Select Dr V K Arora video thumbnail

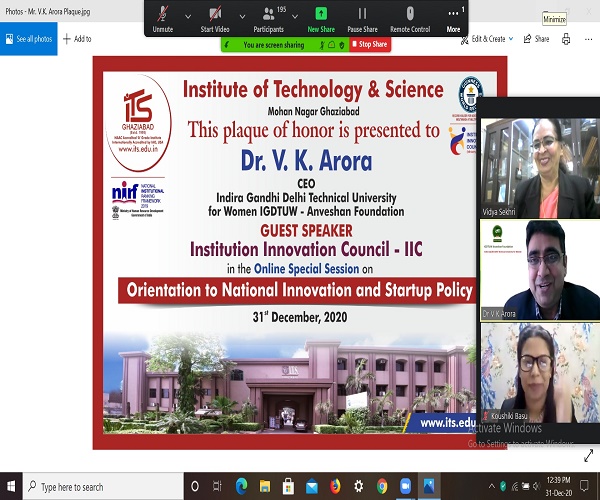coord(540,270)
